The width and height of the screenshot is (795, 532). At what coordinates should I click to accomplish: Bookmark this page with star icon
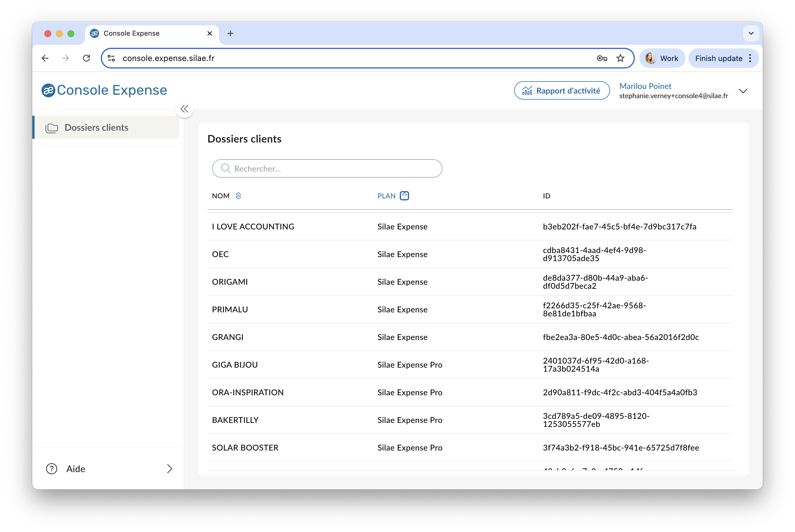click(x=620, y=58)
